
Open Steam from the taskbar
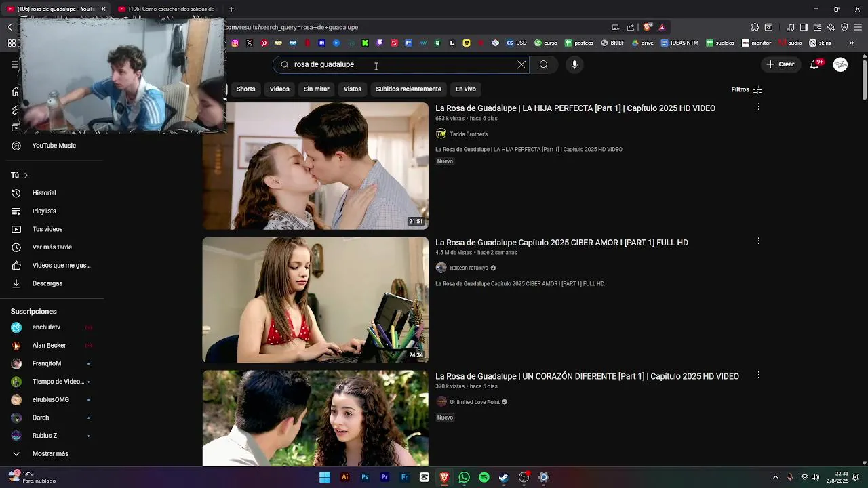click(x=504, y=477)
